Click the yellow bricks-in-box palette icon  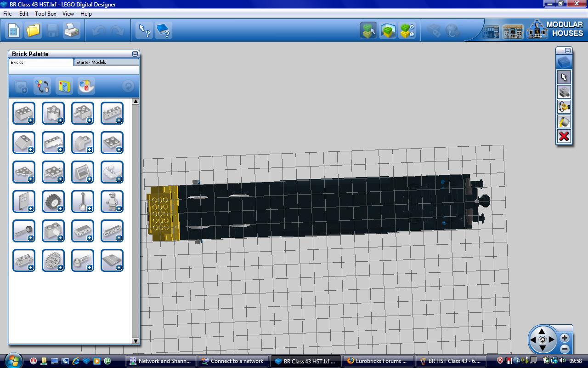(x=64, y=86)
